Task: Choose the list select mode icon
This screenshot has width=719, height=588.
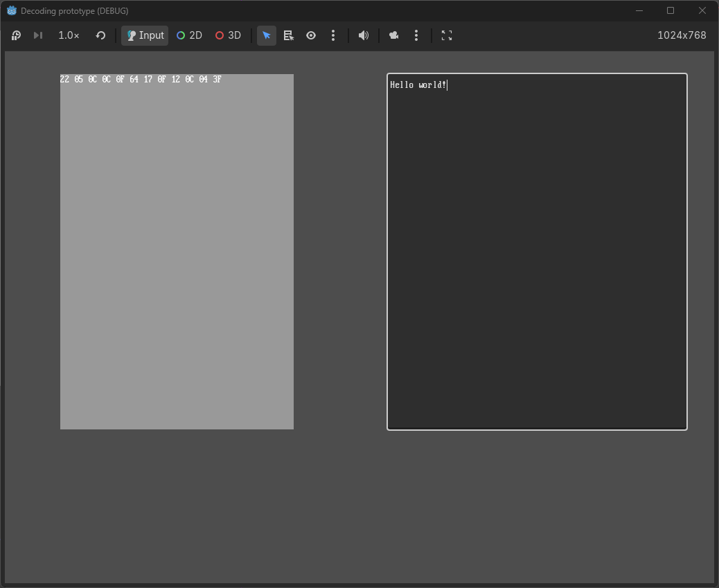Action: coord(289,35)
